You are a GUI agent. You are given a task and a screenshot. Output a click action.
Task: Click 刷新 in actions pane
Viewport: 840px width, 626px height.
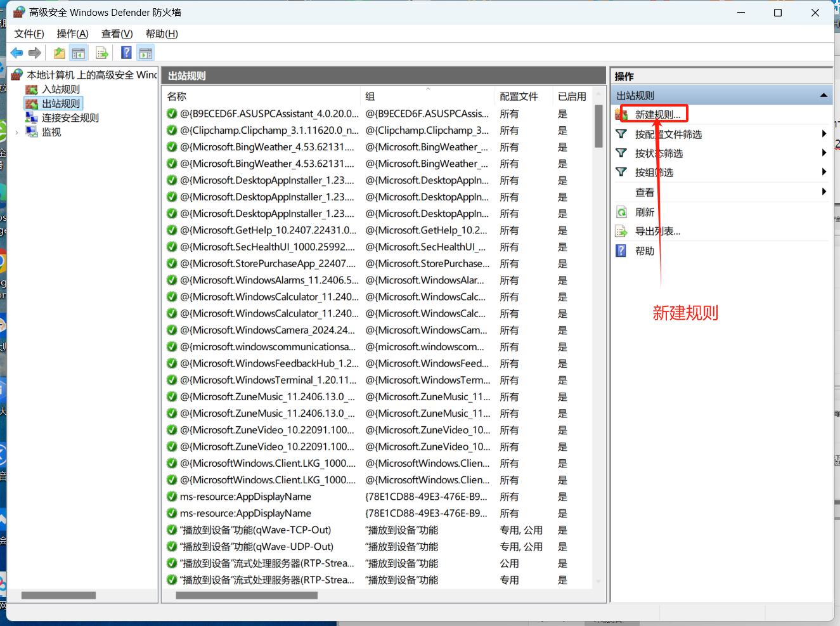(645, 212)
